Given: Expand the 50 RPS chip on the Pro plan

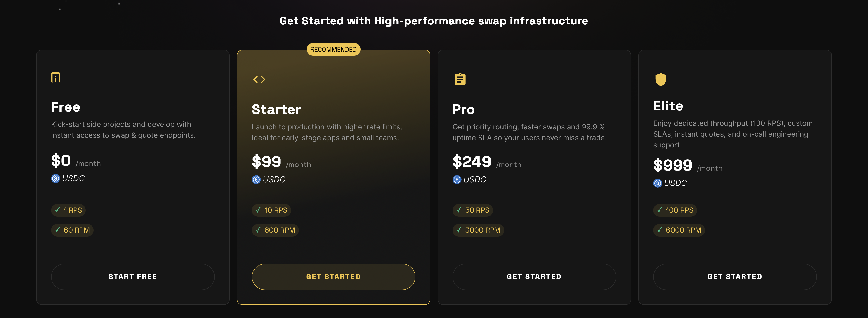Looking at the screenshot, I should 473,210.
